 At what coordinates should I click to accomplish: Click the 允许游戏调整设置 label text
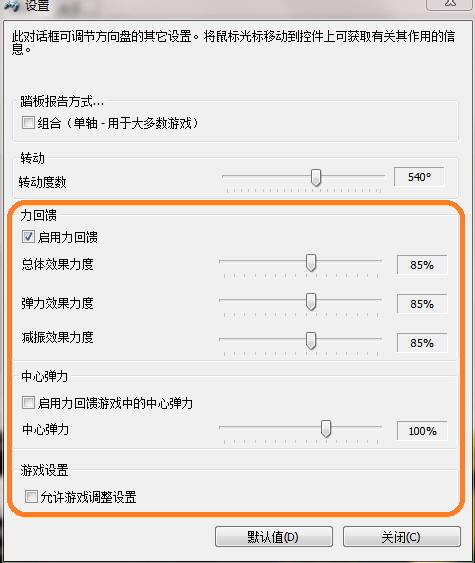(x=88, y=497)
